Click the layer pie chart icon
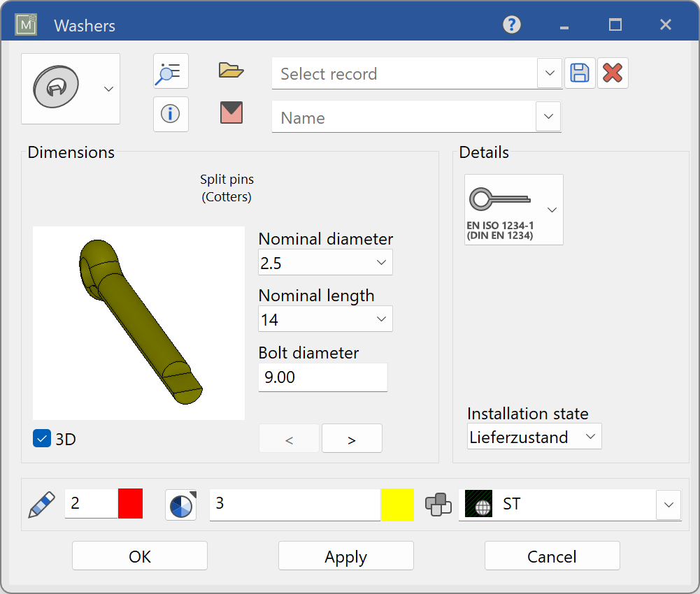Viewport: 700px width, 594px height. click(x=181, y=504)
